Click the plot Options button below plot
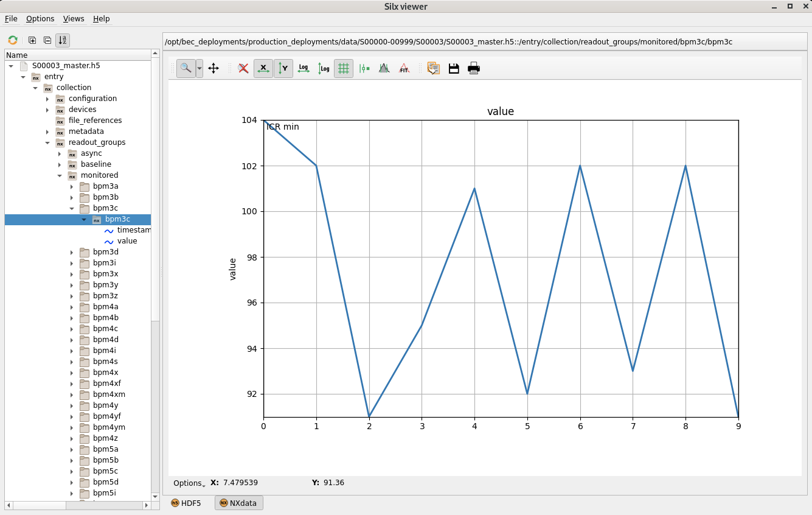 click(x=189, y=483)
